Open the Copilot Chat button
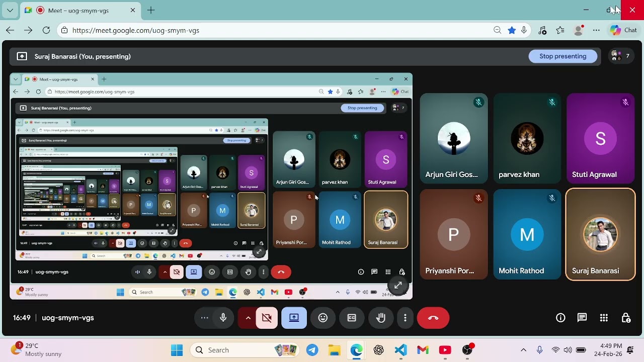The image size is (644, 362). pyautogui.click(x=623, y=30)
